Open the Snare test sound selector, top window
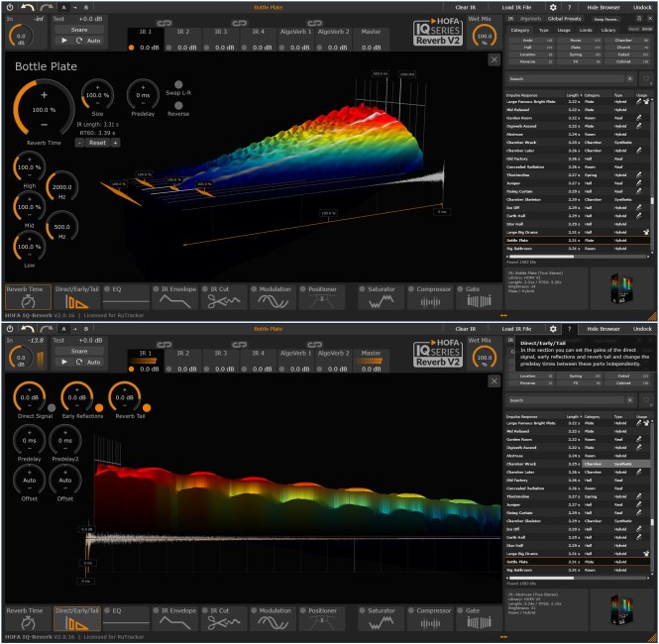Image resolution: width=659 pixels, height=644 pixels. [79, 30]
